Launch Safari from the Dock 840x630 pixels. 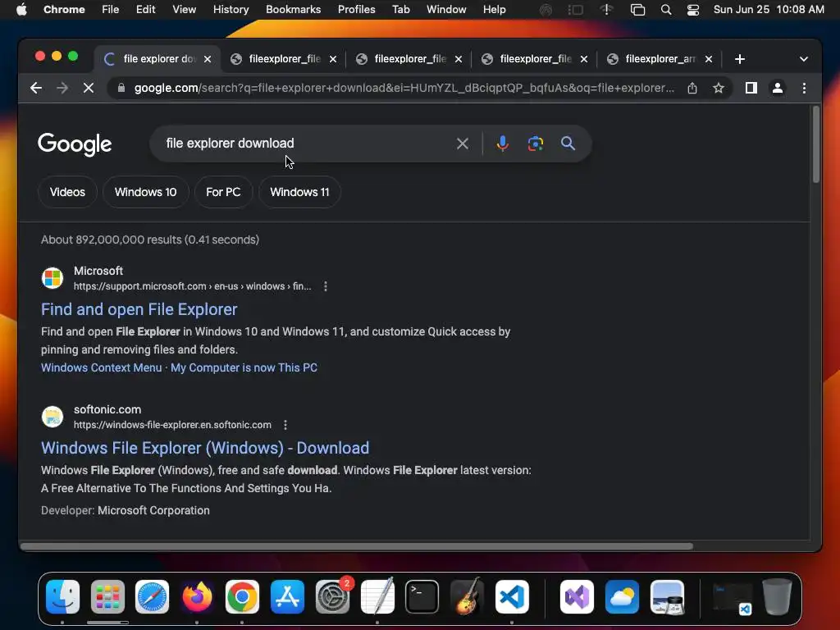click(152, 597)
